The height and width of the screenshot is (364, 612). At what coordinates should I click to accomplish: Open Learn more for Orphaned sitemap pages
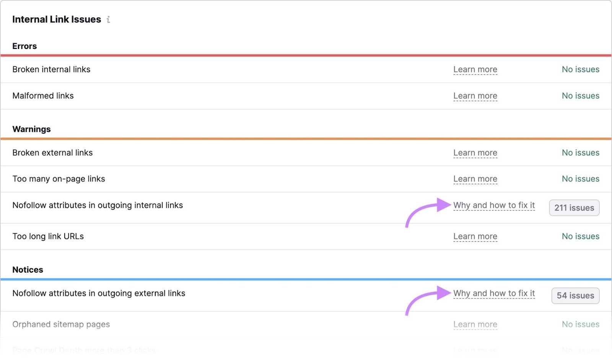tap(475, 324)
